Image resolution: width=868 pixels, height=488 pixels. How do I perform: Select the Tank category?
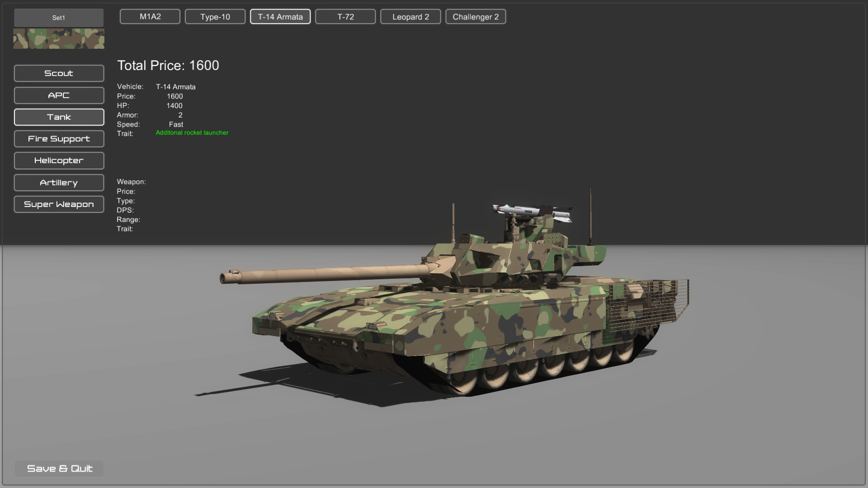(x=59, y=117)
